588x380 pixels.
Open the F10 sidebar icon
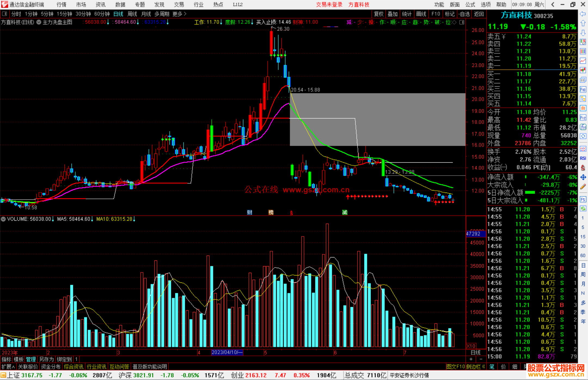[583, 90]
